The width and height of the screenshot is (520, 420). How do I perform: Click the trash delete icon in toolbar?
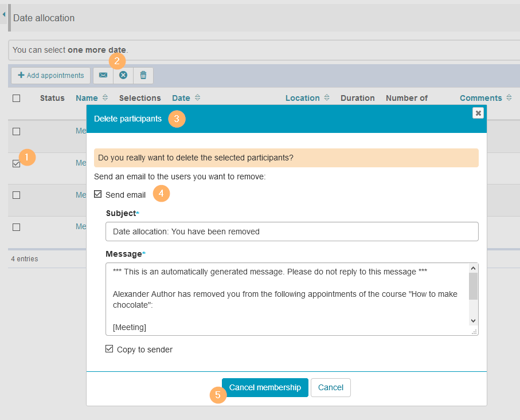tap(143, 75)
